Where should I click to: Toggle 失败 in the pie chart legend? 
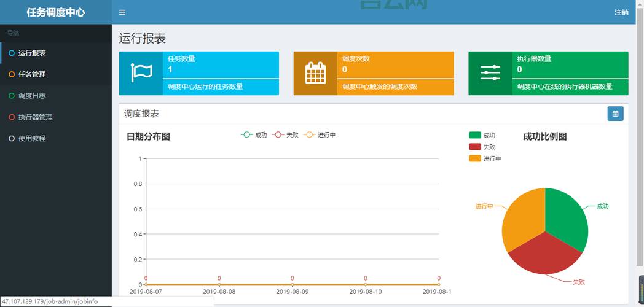point(482,147)
